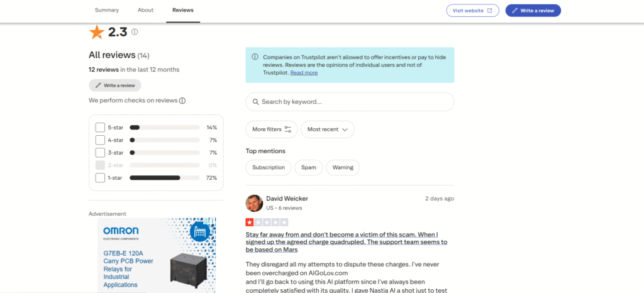Click the 'All reviews (14)' heading

pos(119,55)
